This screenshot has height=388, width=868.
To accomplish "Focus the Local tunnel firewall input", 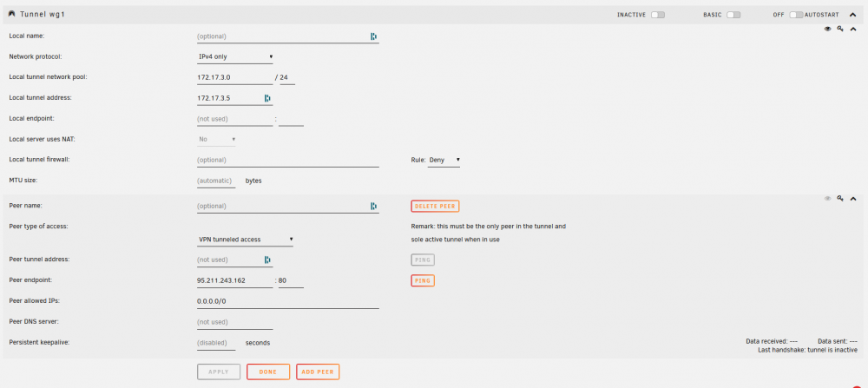I will click(x=288, y=160).
